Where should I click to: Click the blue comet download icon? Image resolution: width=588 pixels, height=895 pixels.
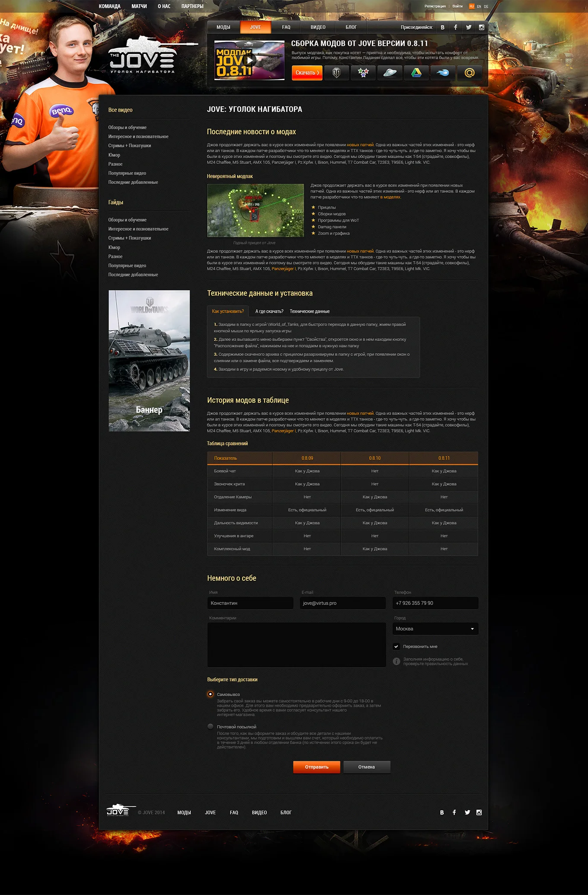click(443, 73)
